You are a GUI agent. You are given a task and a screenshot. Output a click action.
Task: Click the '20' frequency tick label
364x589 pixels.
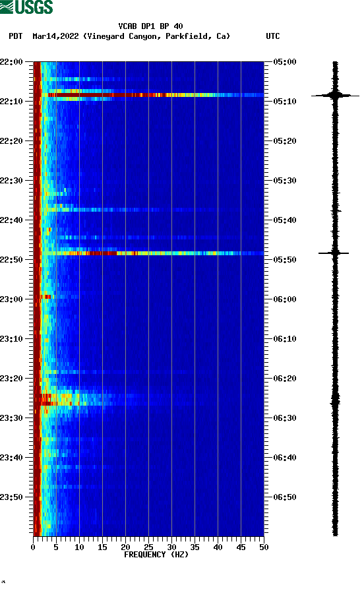(125, 547)
